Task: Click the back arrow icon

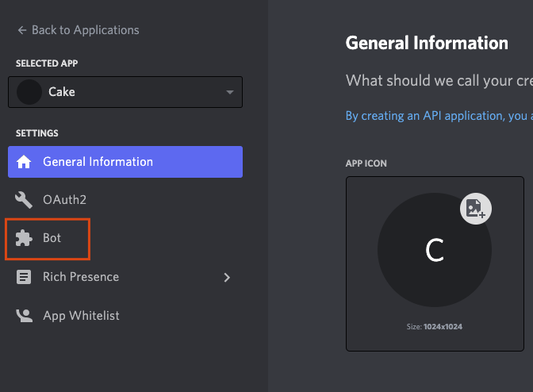Action: click(22, 30)
